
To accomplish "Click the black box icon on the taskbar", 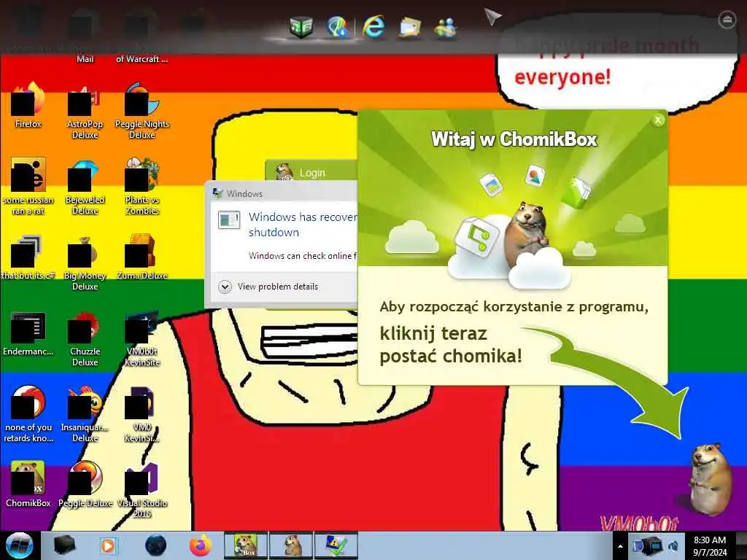I will (x=65, y=545).
